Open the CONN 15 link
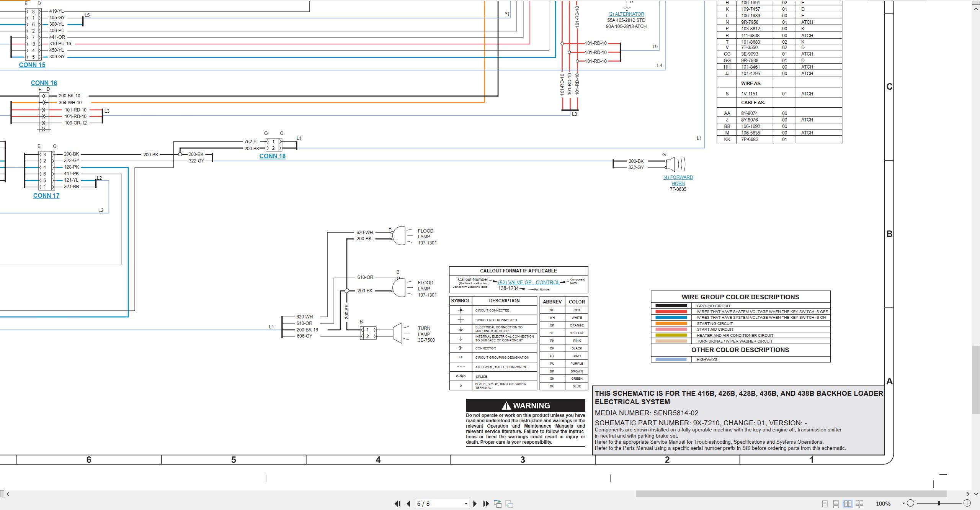Screen dimensions: 980x510 32,65
